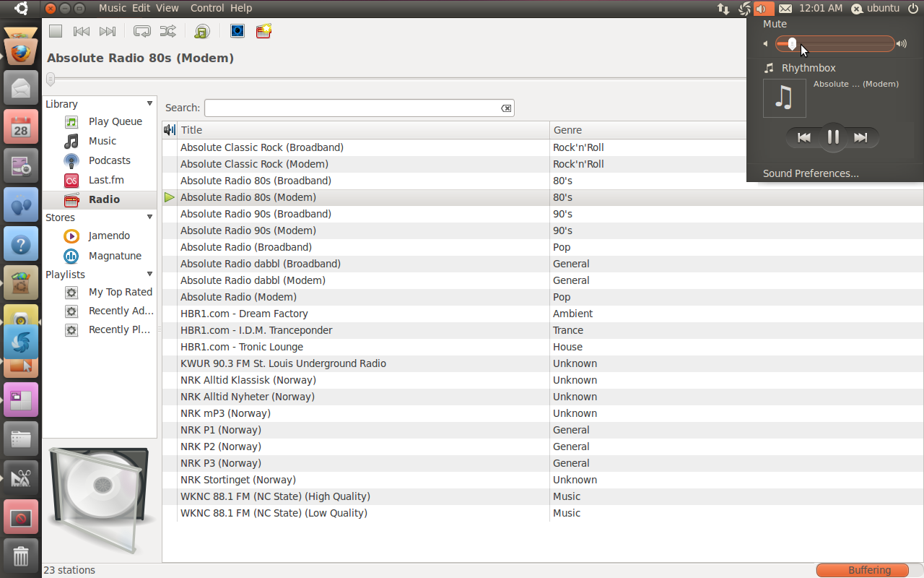The height and width of the screenshot is (578, 924).
Task: Click Mute in the sound menu
Action: (x=775, y=24)
